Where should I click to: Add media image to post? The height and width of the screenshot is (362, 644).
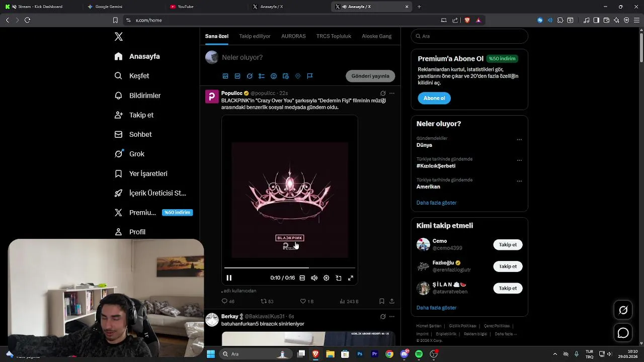(x=225, y=76)
